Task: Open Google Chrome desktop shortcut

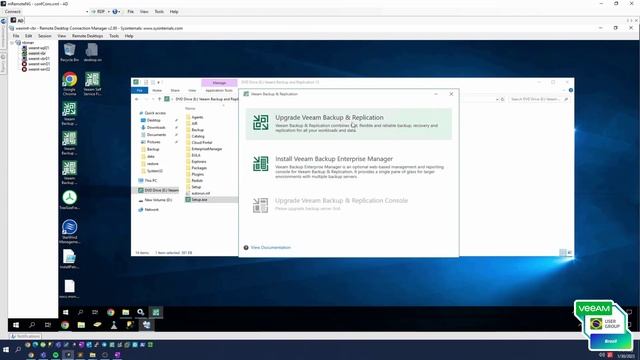Action: click(x=69, y=84)
